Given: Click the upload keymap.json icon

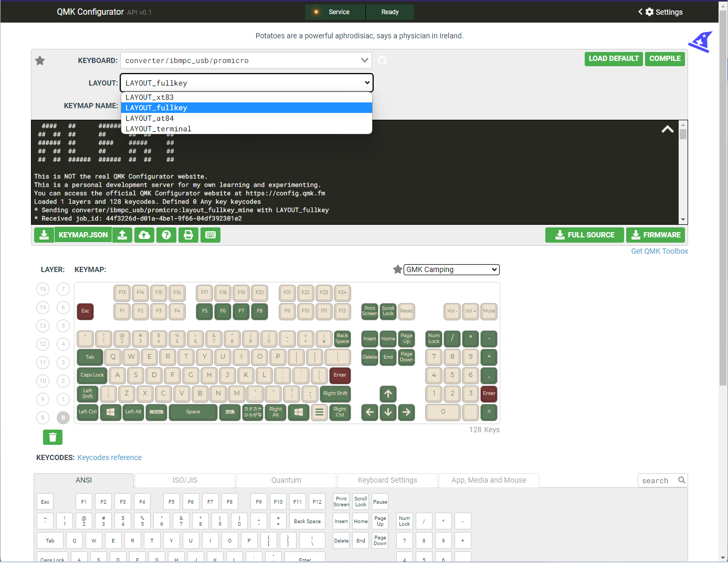Looking at the screenshot, I should coord(122,235).
